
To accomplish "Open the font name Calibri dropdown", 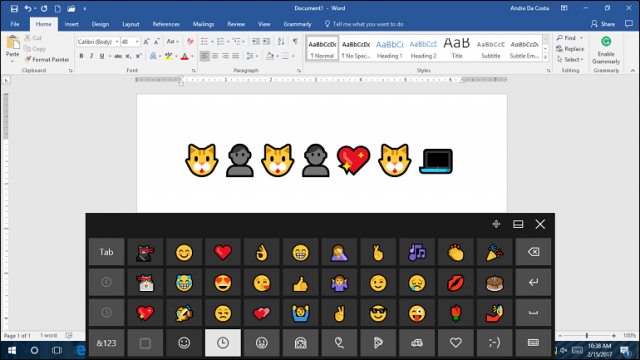I will pos(117,42).
